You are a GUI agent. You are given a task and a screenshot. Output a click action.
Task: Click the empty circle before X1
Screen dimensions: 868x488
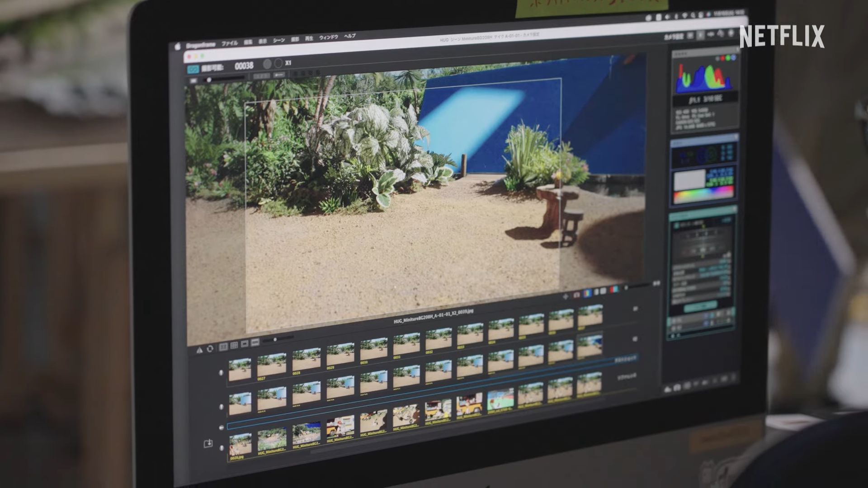point(278,64)
